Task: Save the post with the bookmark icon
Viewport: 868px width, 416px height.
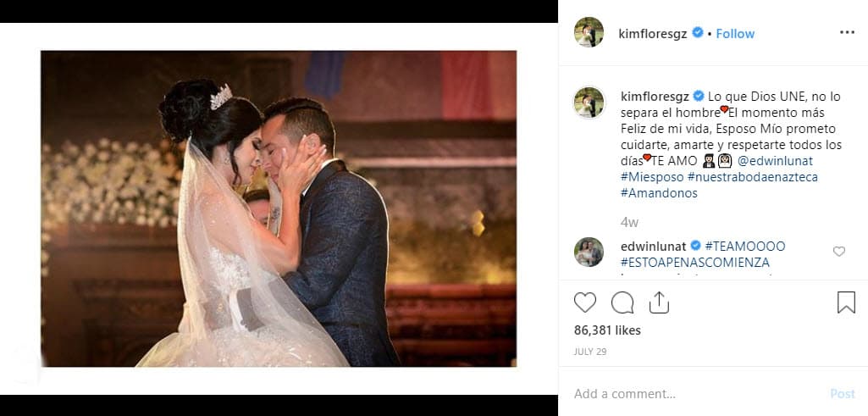Action: pos(846,302)
